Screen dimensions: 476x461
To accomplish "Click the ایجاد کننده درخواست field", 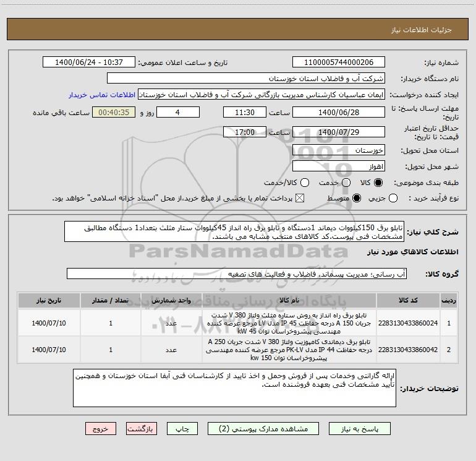I will pos(261,94).
